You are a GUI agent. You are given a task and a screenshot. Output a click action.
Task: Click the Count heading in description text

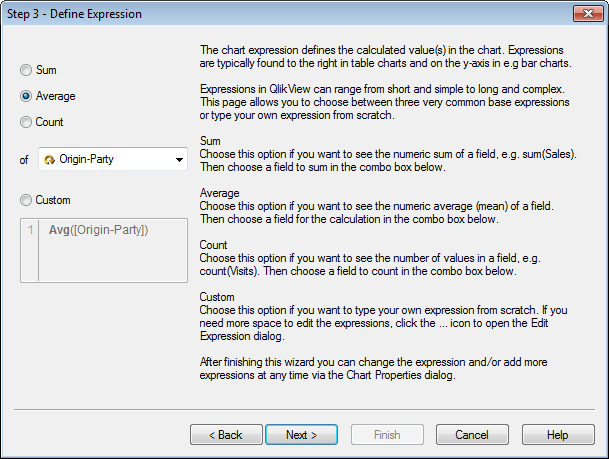point(213,245)
